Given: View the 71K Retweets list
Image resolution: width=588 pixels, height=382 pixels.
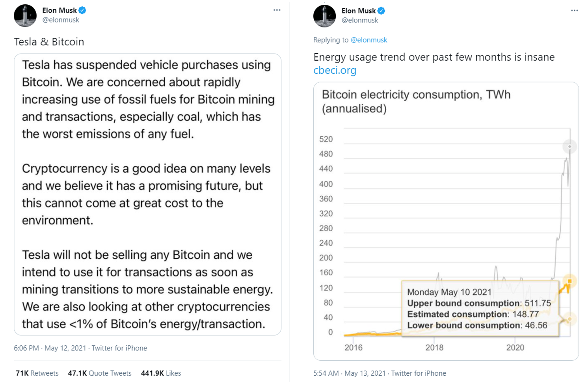Looking at the screenshot, I should click(x=37, y=373).
